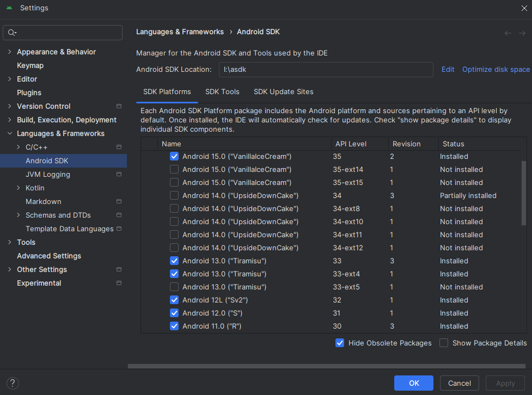This screenshot has width=532, height=395.
Task: Close the Settings dialog with X
Action: 524,8
